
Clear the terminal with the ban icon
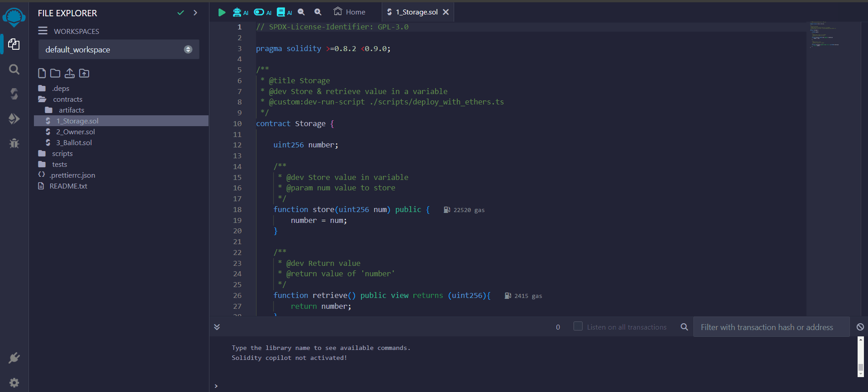[x=860, y=327]
